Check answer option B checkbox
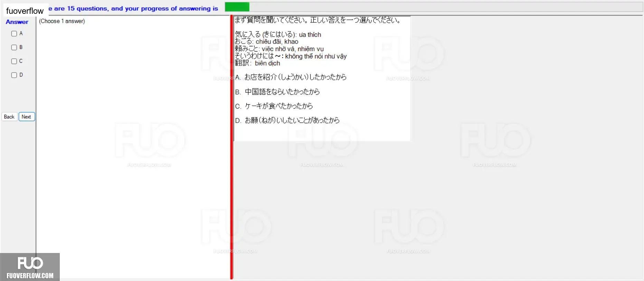This screenshot has height=281, width=644. coord(14,47)
